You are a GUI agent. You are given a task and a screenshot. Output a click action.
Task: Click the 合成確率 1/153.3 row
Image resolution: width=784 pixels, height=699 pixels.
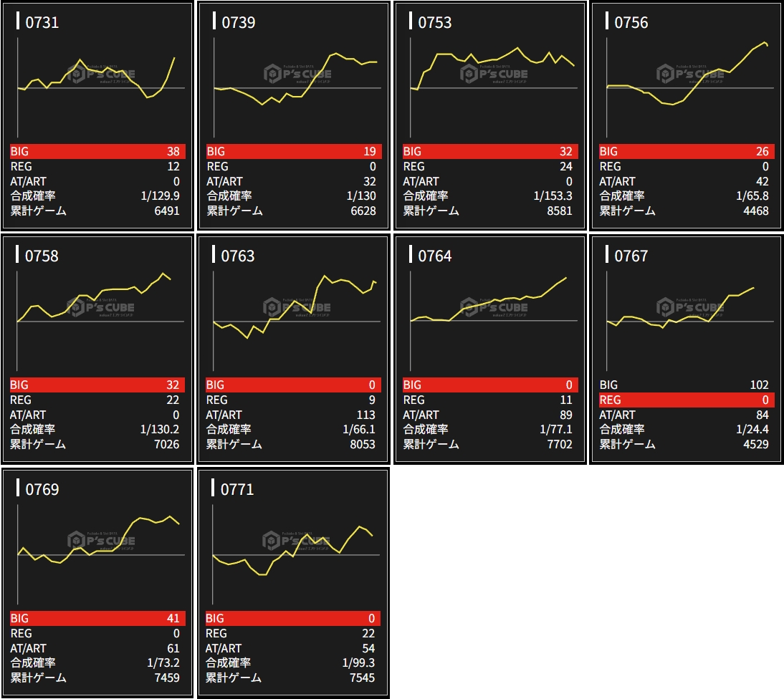coord(490,196)
